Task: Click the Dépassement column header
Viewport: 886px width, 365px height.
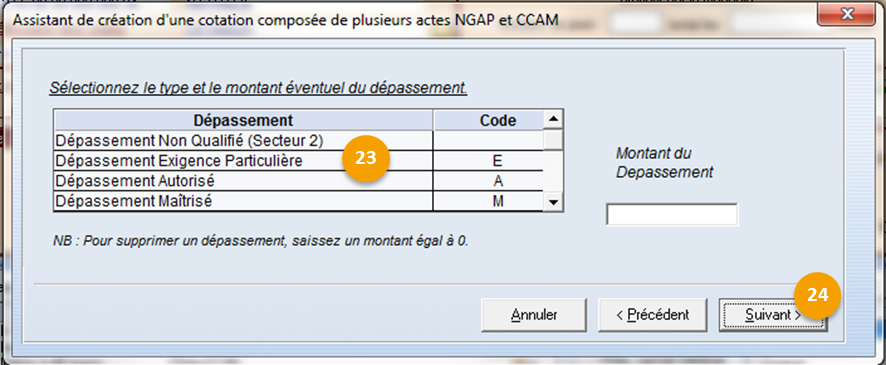Action: pos(244,120)
